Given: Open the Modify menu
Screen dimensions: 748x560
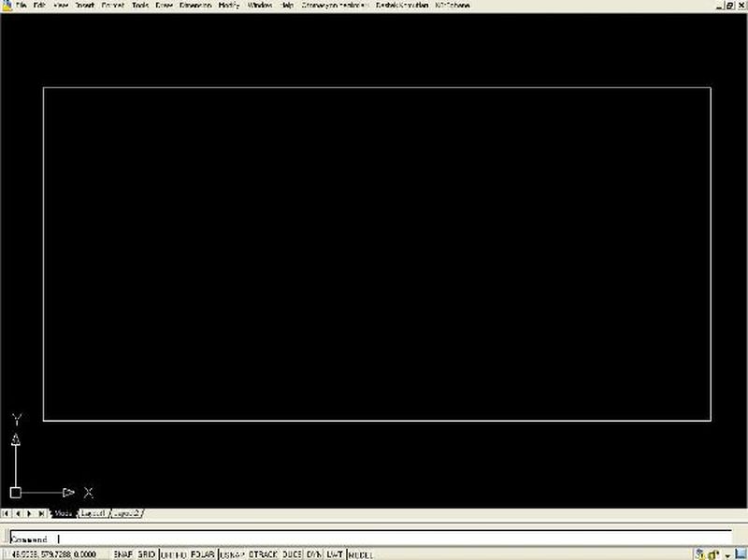Looking at the screenshot, I should [x=228, y=6].
